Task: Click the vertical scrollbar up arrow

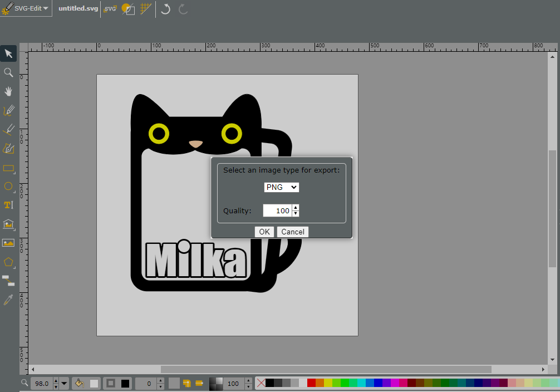Action: click(553, 57)
